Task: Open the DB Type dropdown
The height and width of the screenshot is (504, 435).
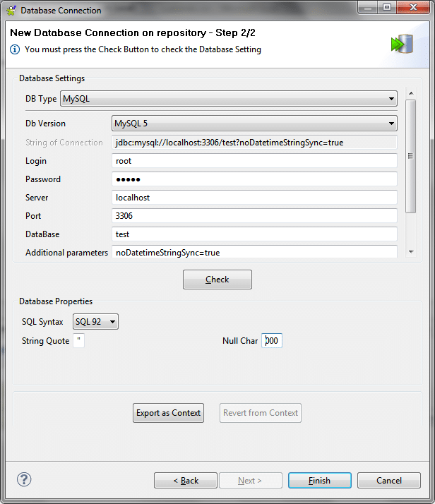Action: [x=229, y=99]
